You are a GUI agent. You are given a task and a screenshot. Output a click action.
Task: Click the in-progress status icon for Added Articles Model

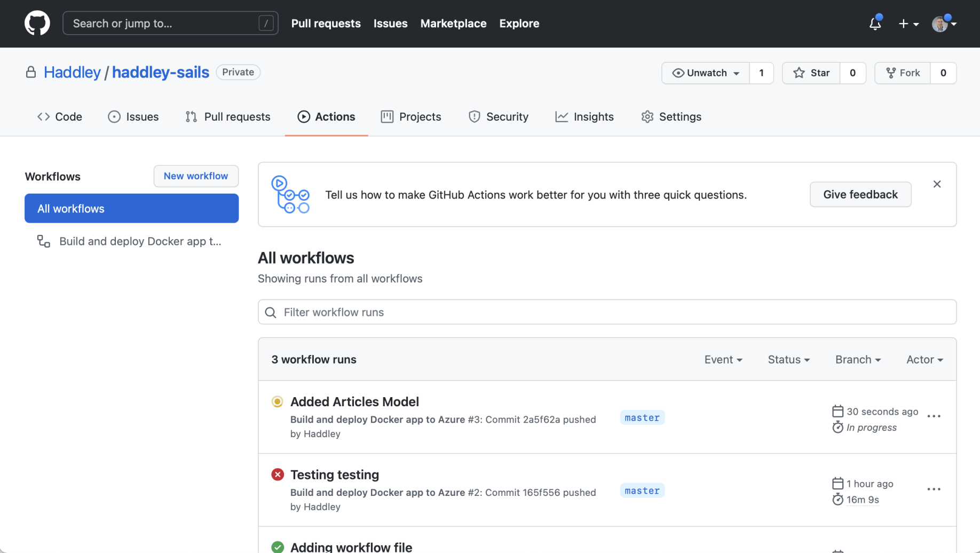278,401
